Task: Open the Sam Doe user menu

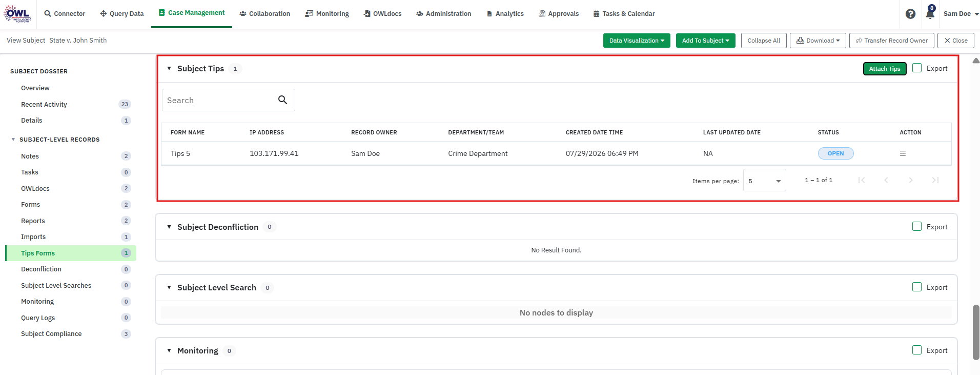Action: coord(961,14)
